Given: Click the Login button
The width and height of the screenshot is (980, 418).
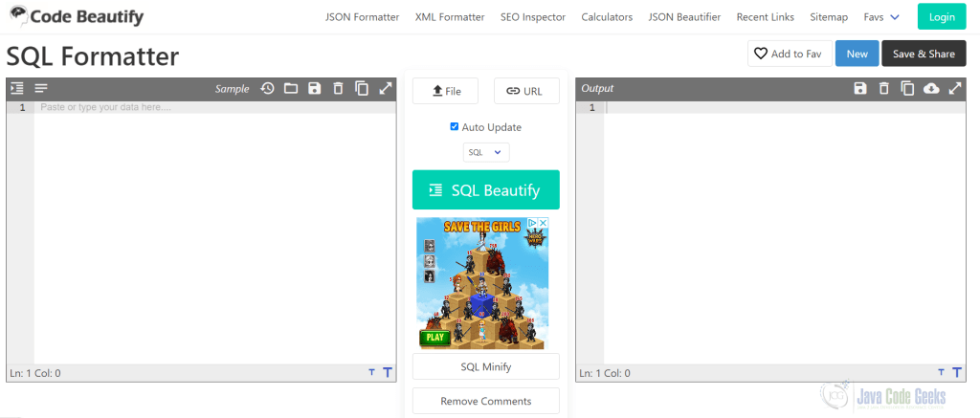Looking at the screenshot, I should [x=942, y=17].
